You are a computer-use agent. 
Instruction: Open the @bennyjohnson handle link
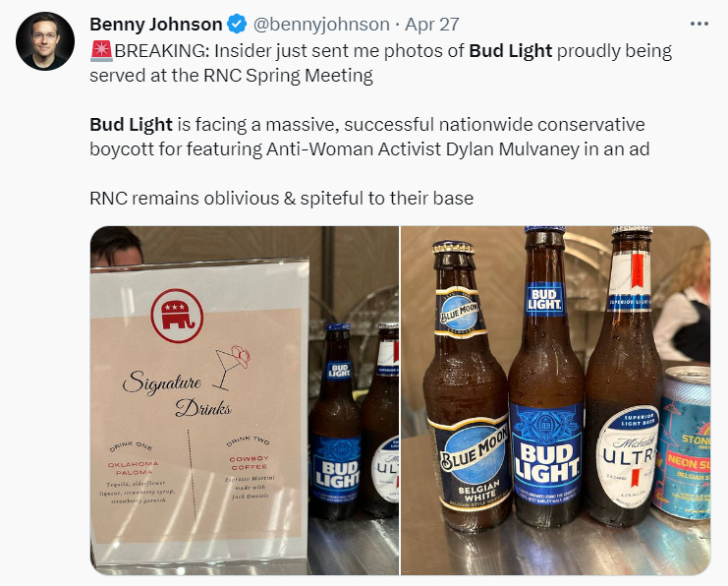click(x=321, y=25)
